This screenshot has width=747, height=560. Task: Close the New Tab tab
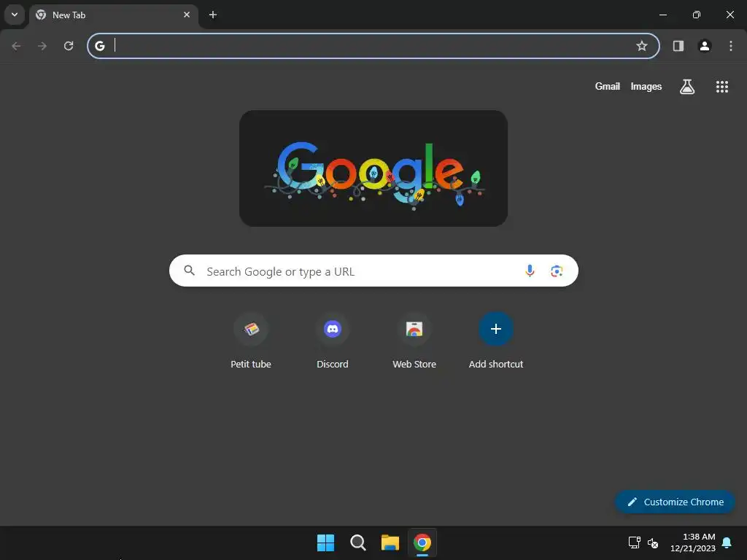tap(187, 15)
